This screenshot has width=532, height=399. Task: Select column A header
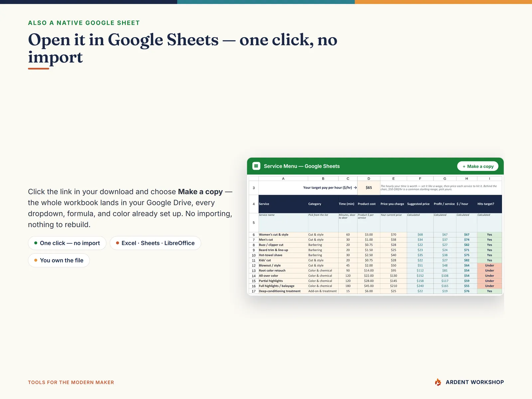coord(283,179)
